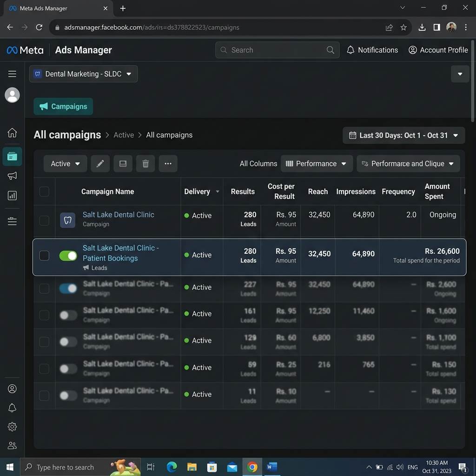This screenshot has width=476, height=476.
Task: Click the page vertical scrollbar
Action: point(473,81)
